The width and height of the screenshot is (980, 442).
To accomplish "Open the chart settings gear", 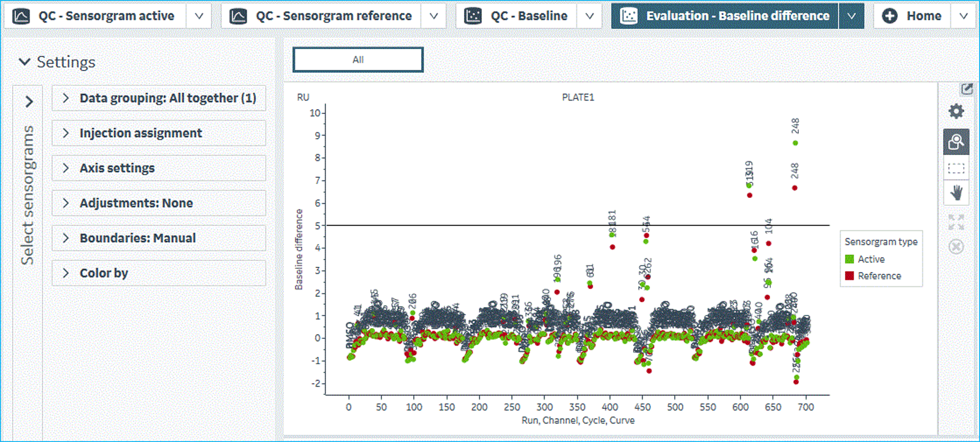I will (x=956, y=112).
